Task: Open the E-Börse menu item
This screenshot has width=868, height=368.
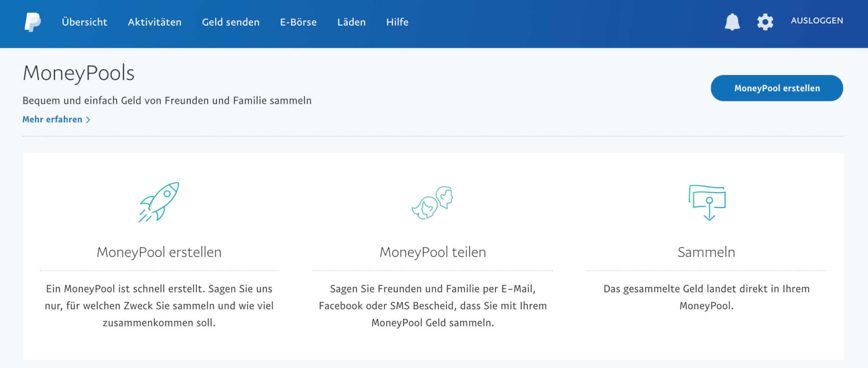Action: 298,22
